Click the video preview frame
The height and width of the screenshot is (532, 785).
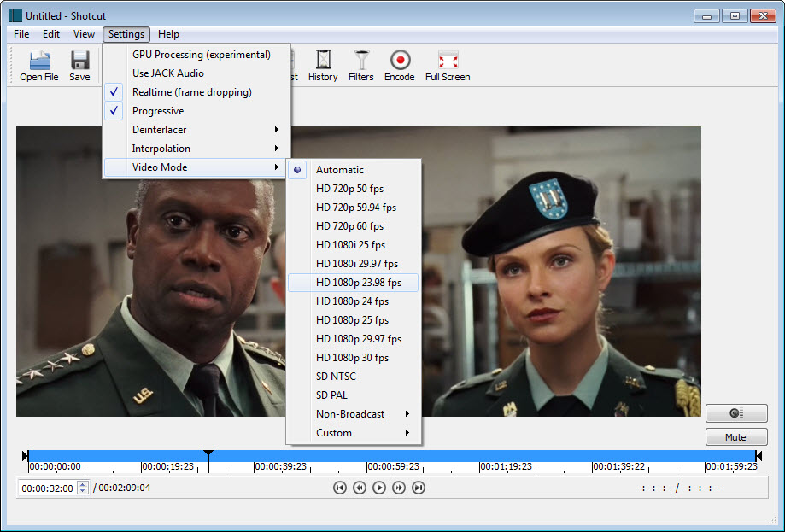[x=359, y=272]
